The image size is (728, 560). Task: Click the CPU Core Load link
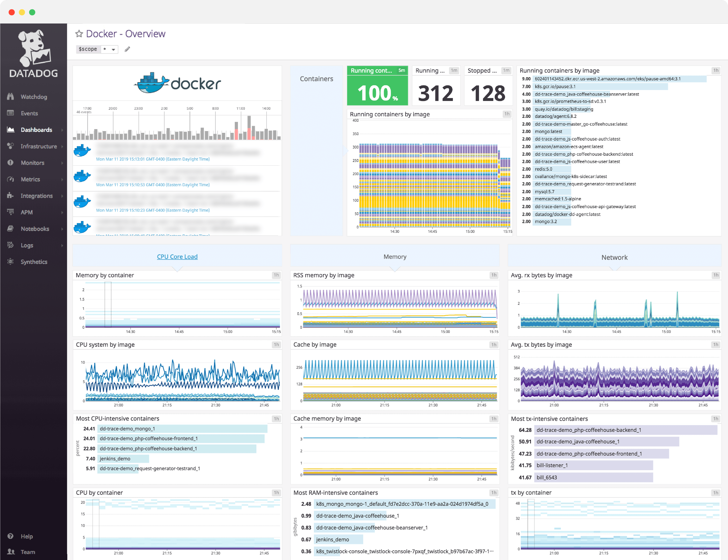177,256
